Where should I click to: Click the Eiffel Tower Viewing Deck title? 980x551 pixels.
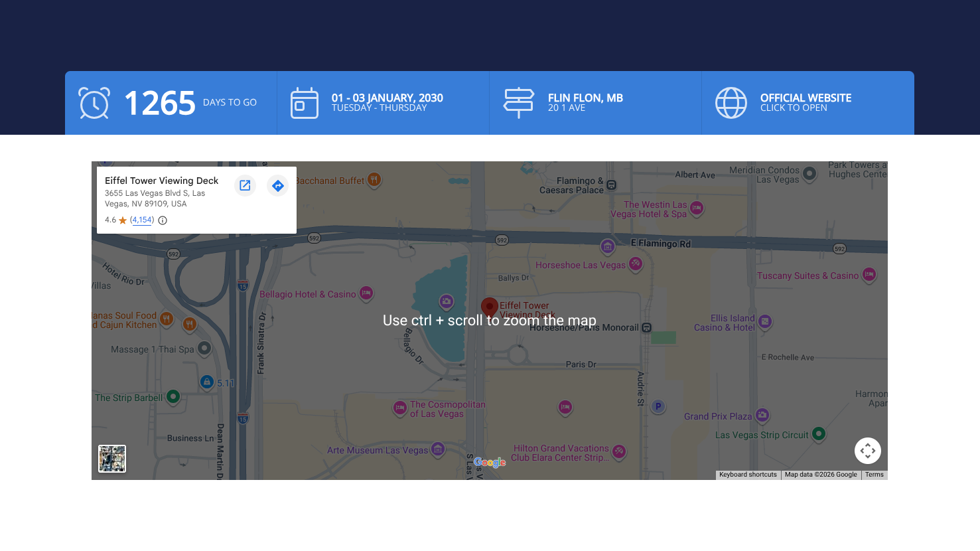click(x=161, y=181)
